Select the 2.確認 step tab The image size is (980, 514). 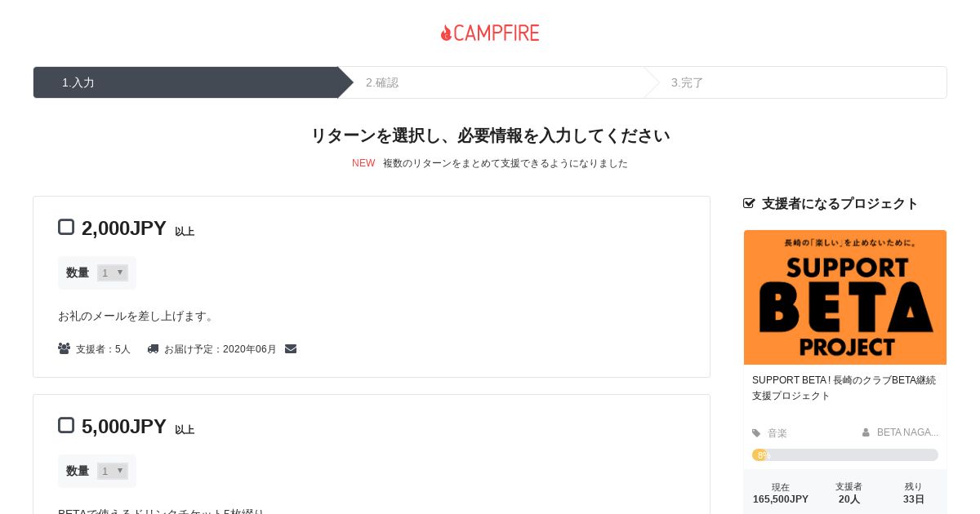coord(491,82)
